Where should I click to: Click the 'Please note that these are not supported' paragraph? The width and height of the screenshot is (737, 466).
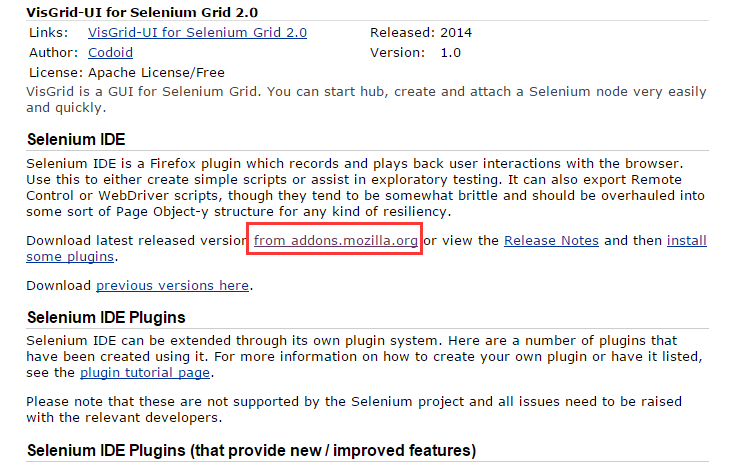[354, 409]
